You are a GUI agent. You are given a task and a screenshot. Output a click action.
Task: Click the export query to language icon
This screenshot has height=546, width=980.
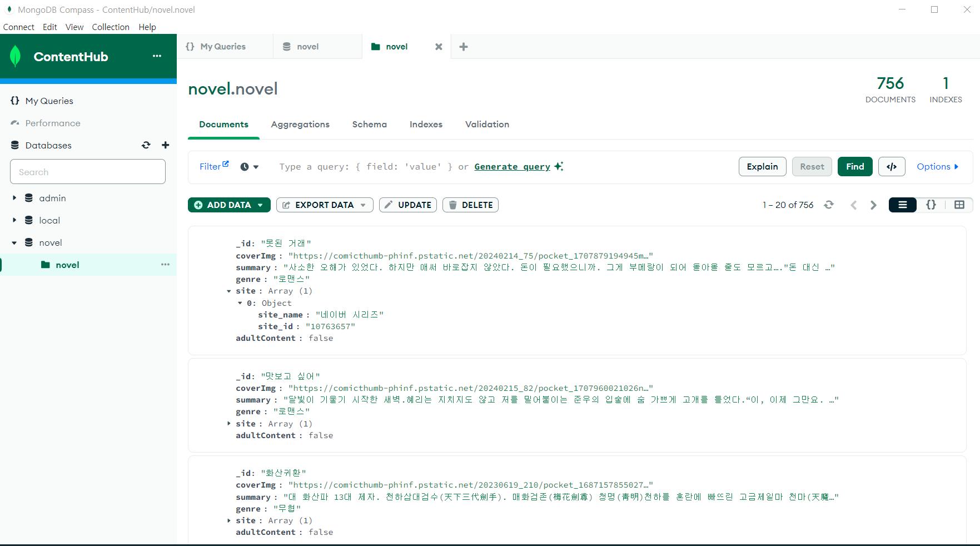pyautogui.click(x=891, y=167)
